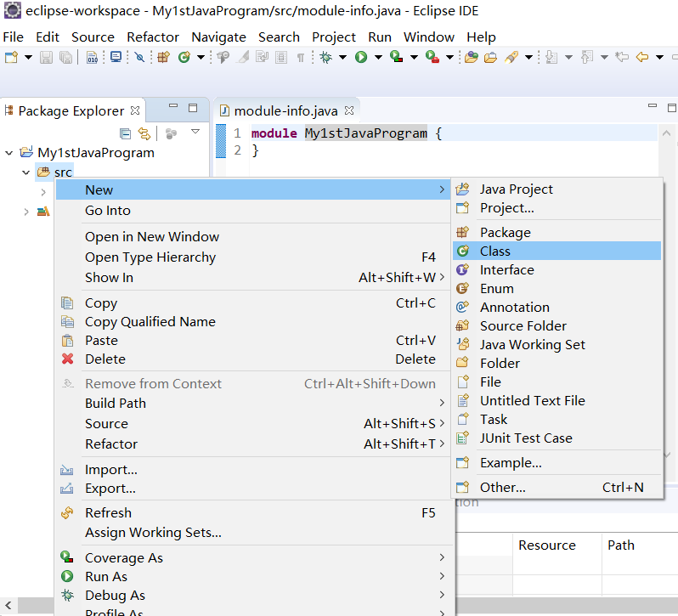Open the New wizard dropdown arrow in toolbar
Image resolution: width=678 pixels, height=616 pixels.
[x=28, y=57]
